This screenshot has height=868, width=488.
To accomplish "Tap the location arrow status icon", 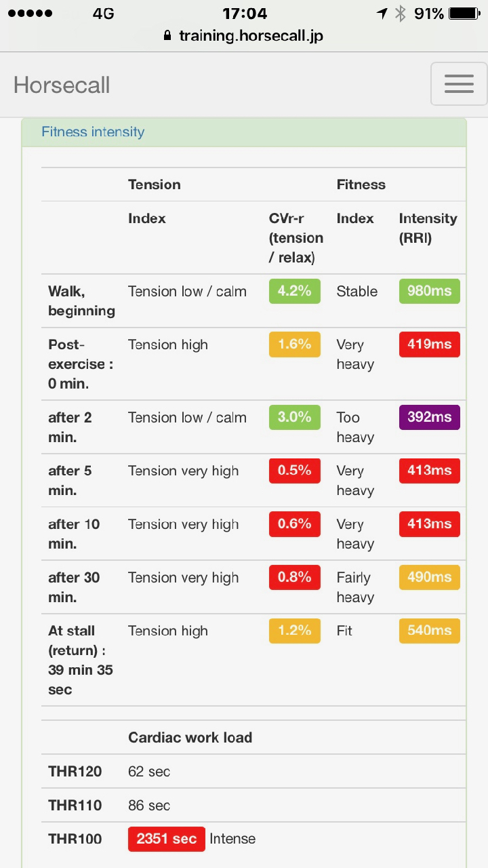I will [x=383, y=13].
